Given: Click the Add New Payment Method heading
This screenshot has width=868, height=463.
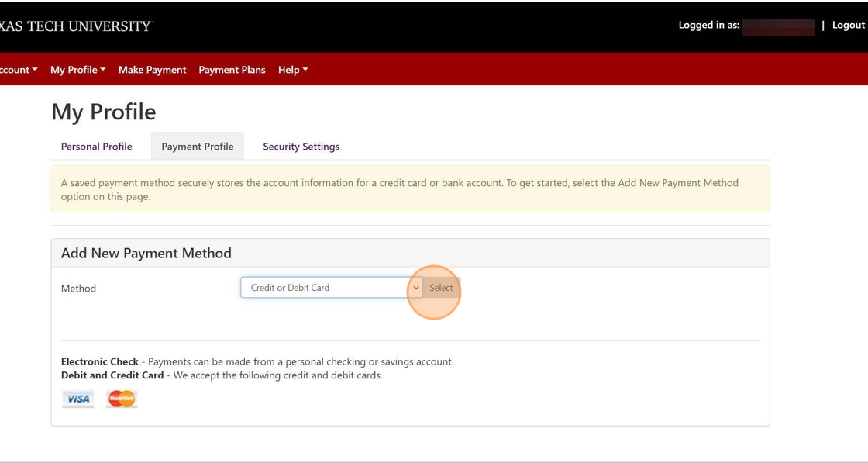Looking at the screenshot, I should (x=146, y=253).
